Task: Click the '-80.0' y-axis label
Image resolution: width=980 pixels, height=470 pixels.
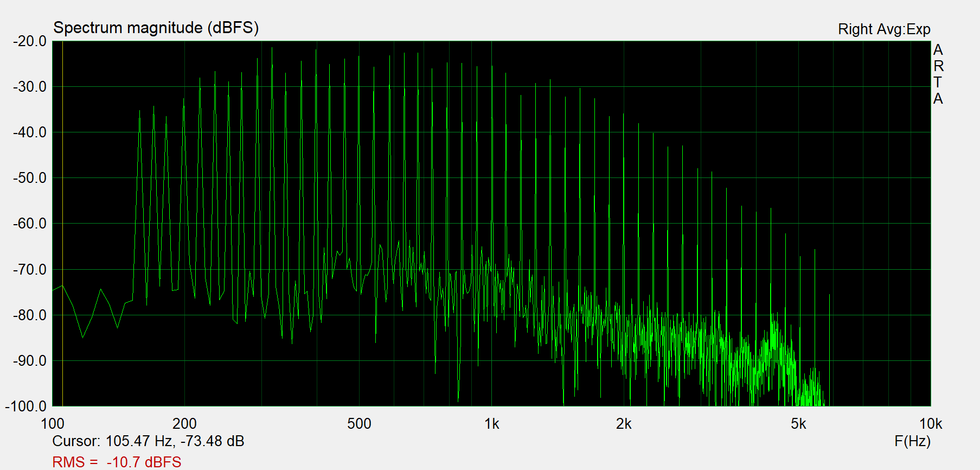Action: (30, 315)
